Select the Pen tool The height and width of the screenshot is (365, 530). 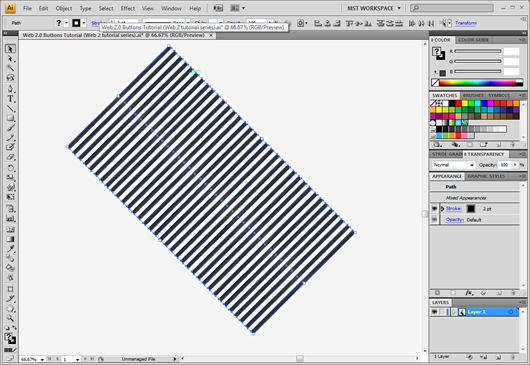pyautogui.click(x=10, y=89)
